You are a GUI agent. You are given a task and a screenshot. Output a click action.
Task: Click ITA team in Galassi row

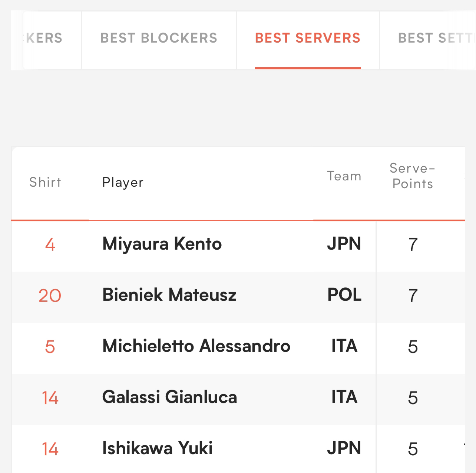344,397
